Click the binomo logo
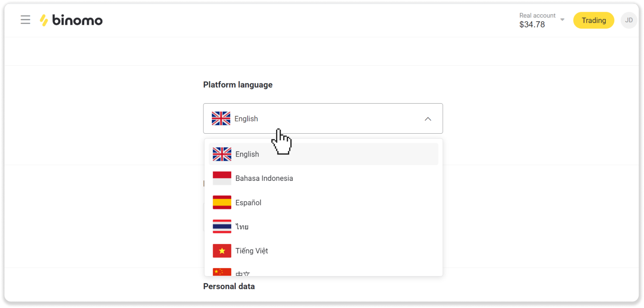The image size is (644, 308). point(71,20)
